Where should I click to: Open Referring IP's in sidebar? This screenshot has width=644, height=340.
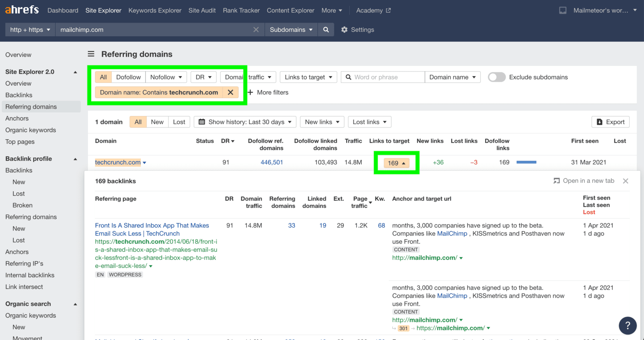point(24,263)
